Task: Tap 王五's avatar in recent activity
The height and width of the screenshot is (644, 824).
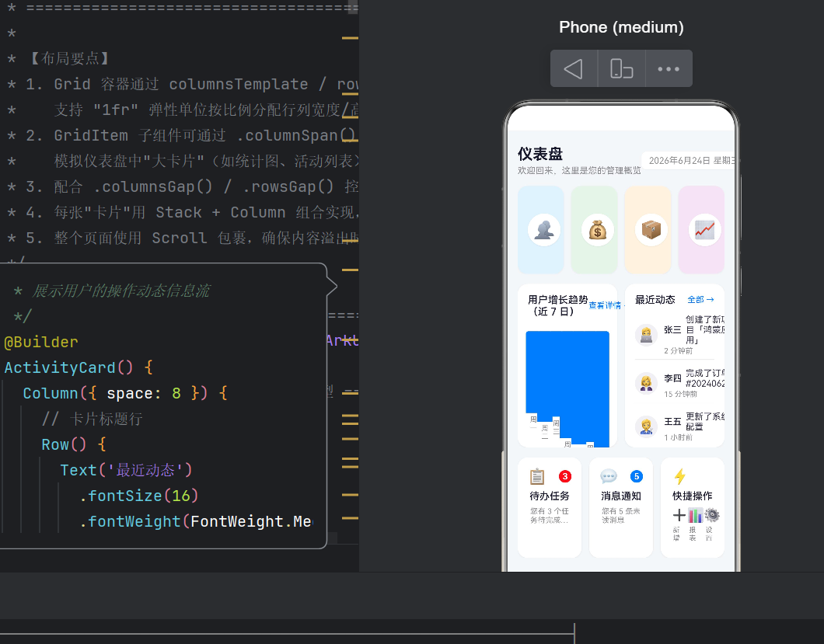Action: (x=647, y=426)
